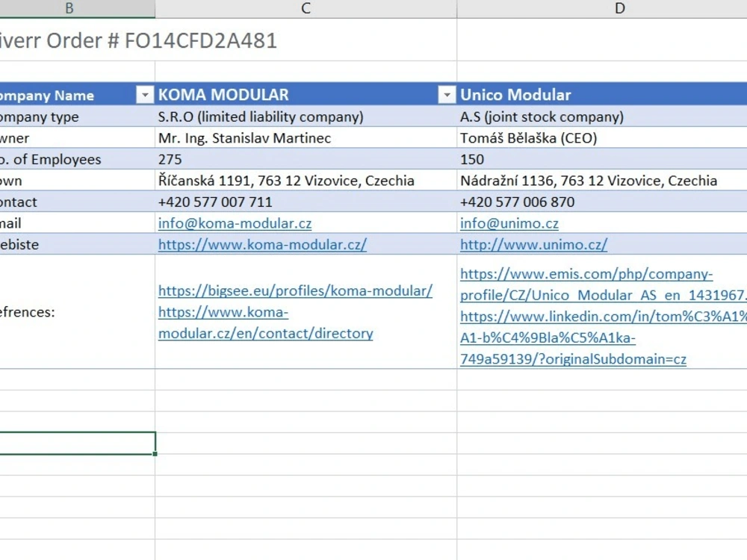This screenshot has height=560, width=747.
Task: Select the Refrences: label cell
Action: click(77, 312)
